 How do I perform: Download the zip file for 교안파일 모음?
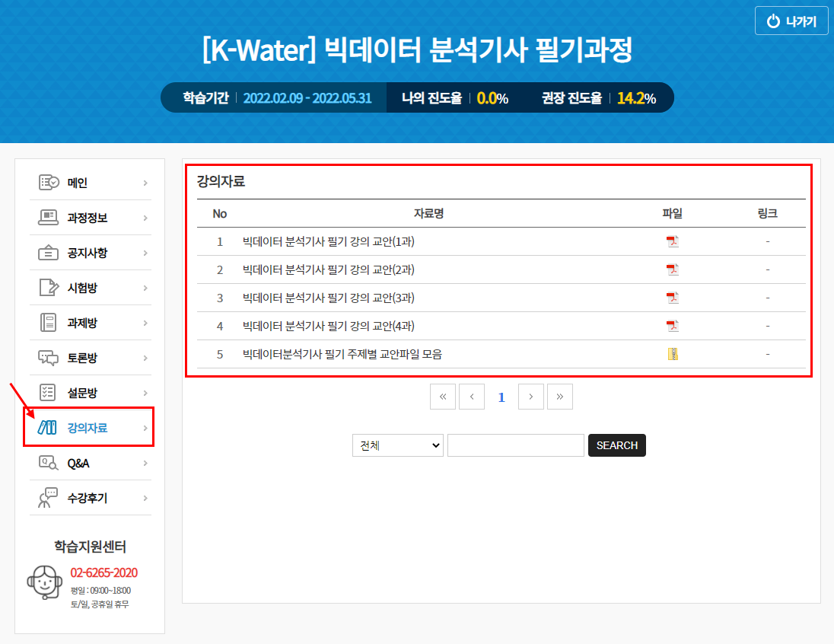tap(673, 354)
